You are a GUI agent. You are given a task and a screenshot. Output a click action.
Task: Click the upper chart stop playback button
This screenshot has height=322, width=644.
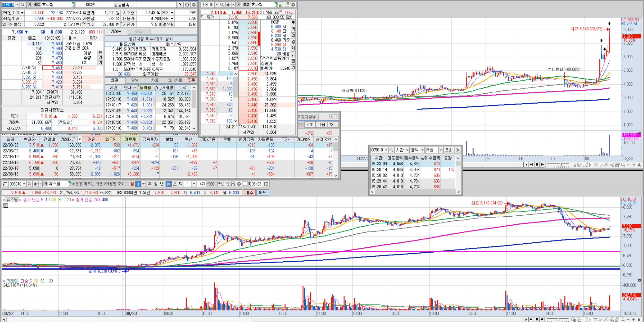tap(537, 165)
